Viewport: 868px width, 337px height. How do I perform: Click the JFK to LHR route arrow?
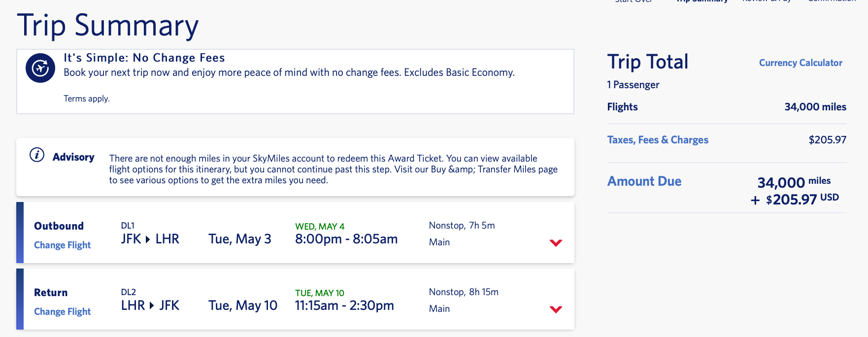tap(148, 239)
